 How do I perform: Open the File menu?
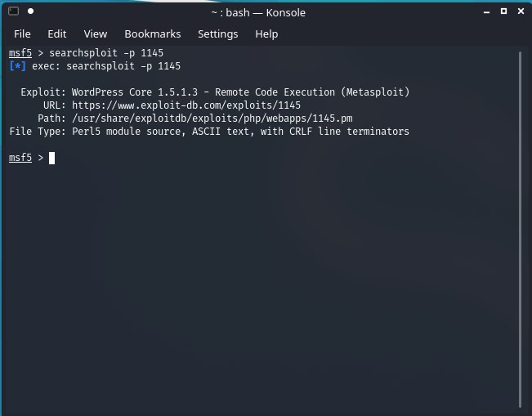[x=22, y=34]
